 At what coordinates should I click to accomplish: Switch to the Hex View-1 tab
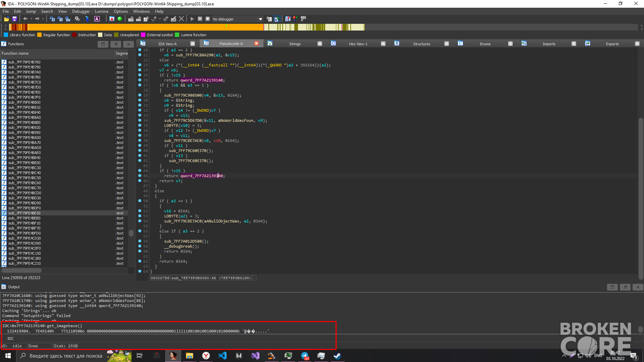tap(358, 44)
